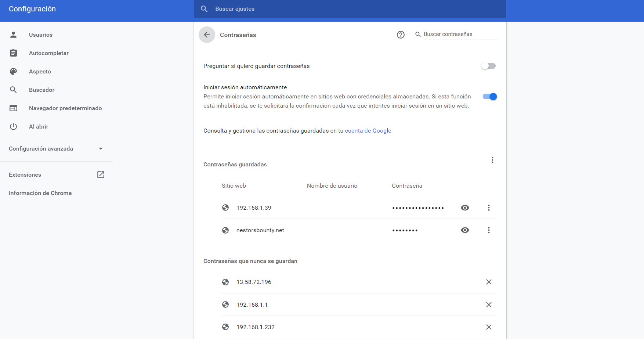Viewport: 644px width, 339px height.
Task: Remove 192.168.1.232 from never-saved list
Action: tap(489, 327)
